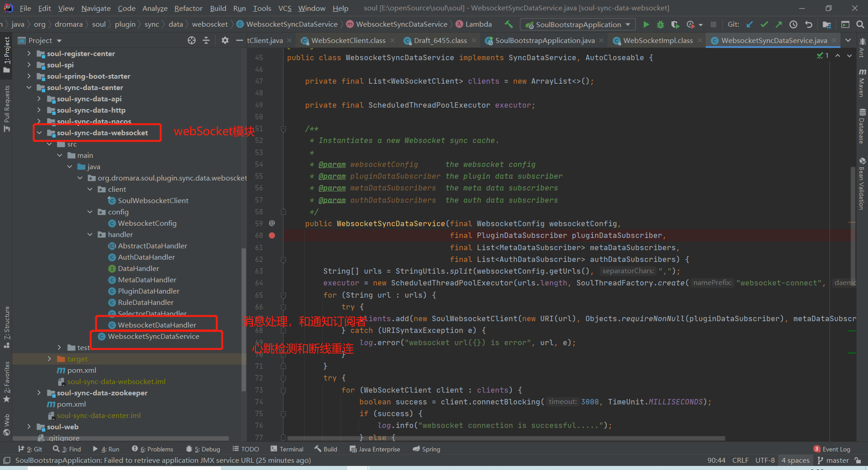
Task: Open project structure icon in toolbar
Action: click(827, 24)
